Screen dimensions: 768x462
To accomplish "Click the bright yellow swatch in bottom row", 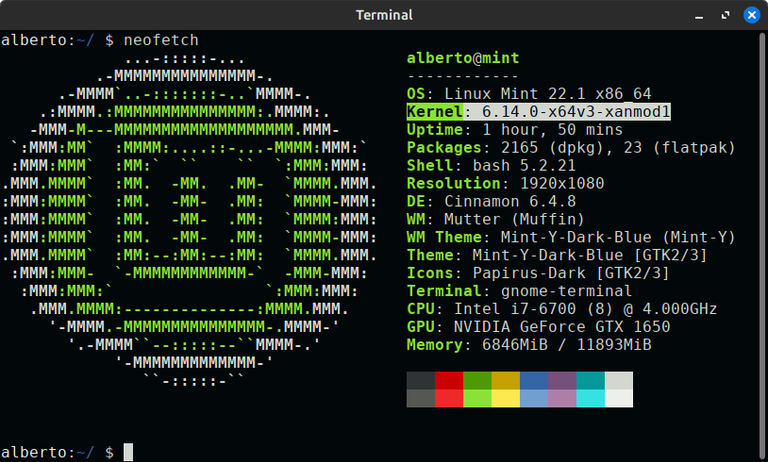I will [506, 398].
